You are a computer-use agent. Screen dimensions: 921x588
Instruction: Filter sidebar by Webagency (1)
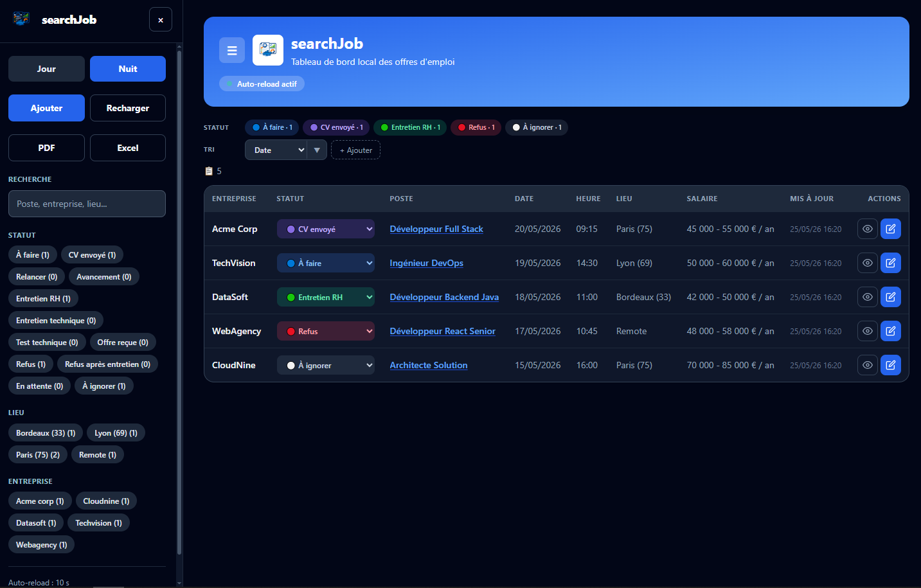pyautogui.click(x=41, y=545)
